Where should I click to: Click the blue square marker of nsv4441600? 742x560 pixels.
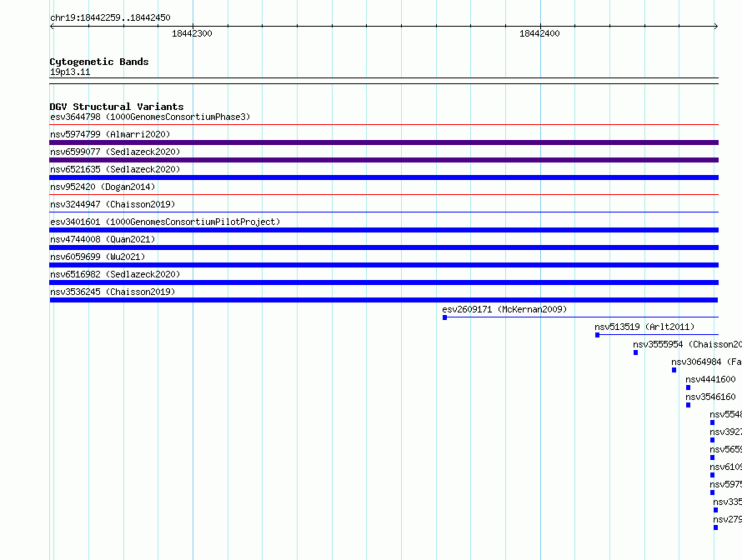pyautogui.click(x=688, y=387)
